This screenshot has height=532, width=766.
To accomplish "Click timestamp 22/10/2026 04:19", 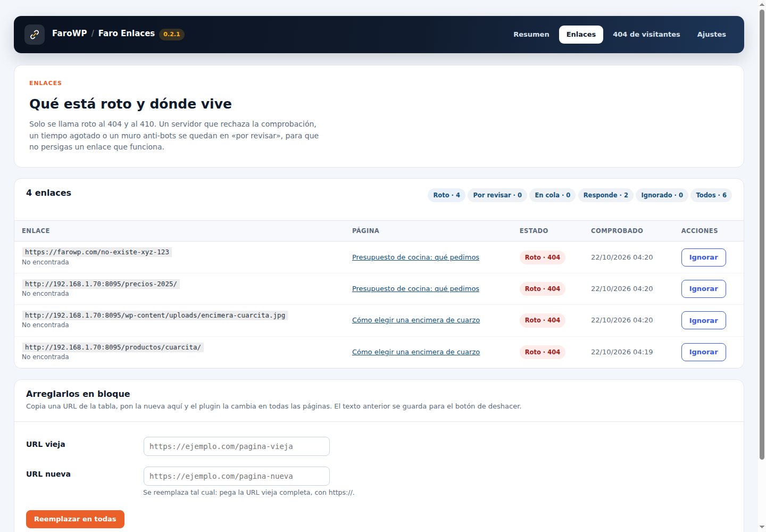I will pyautogui.click(x=622, y=352).
